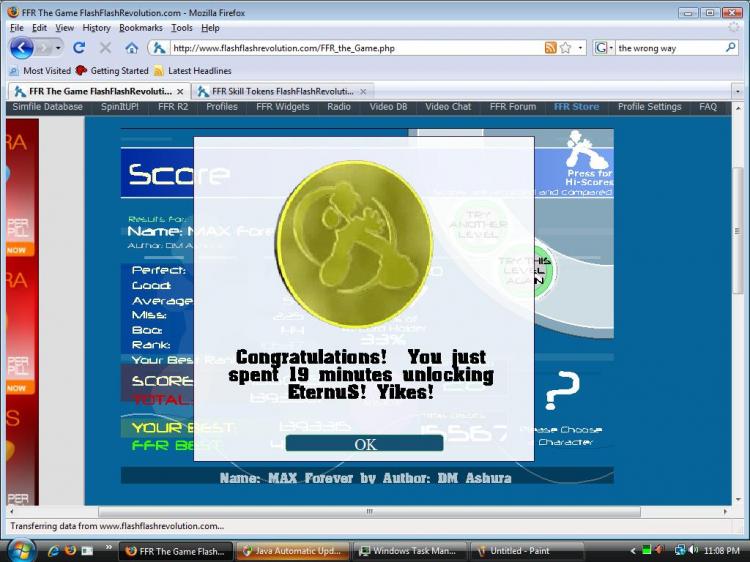Open the Windows Start orb

20,550
